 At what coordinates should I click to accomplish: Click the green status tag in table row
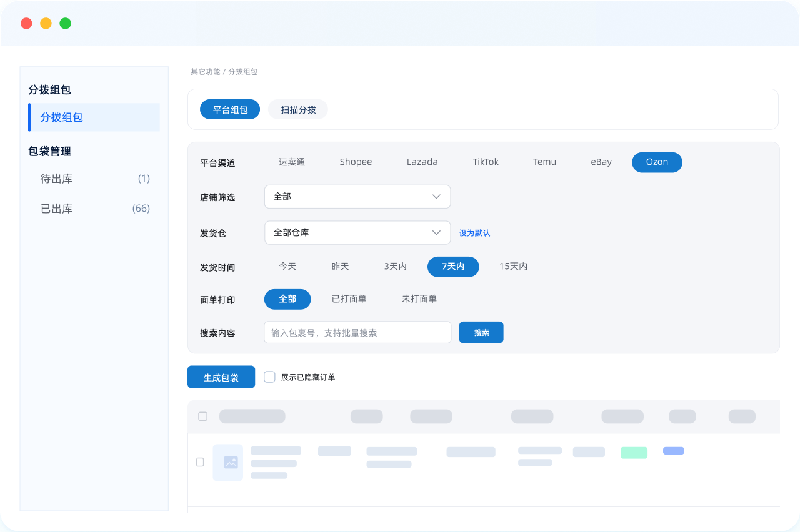[x=634, y=453]
